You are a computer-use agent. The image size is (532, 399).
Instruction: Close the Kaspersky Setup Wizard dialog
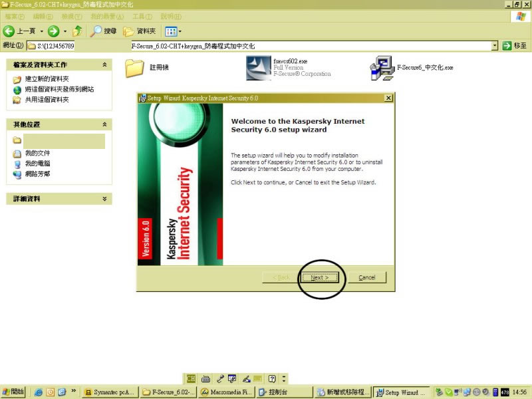pos(388,98)
